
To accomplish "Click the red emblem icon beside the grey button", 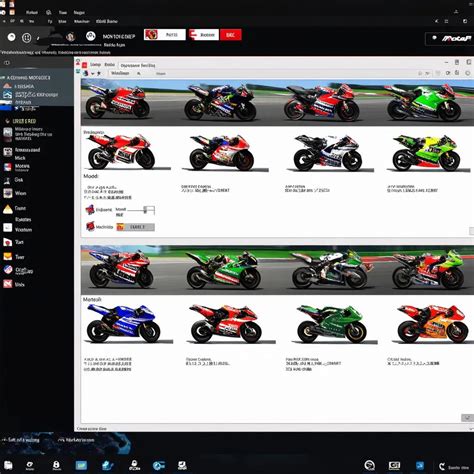I will click(x=90, y=226).
